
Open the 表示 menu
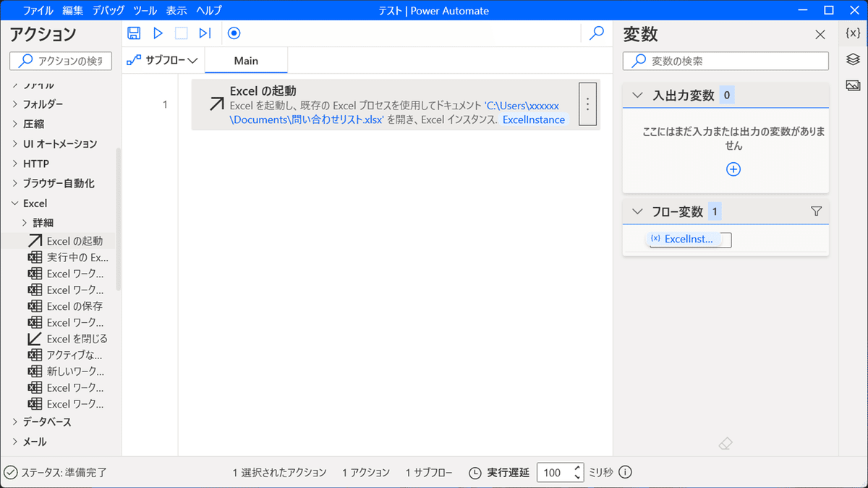pos(176,11)
